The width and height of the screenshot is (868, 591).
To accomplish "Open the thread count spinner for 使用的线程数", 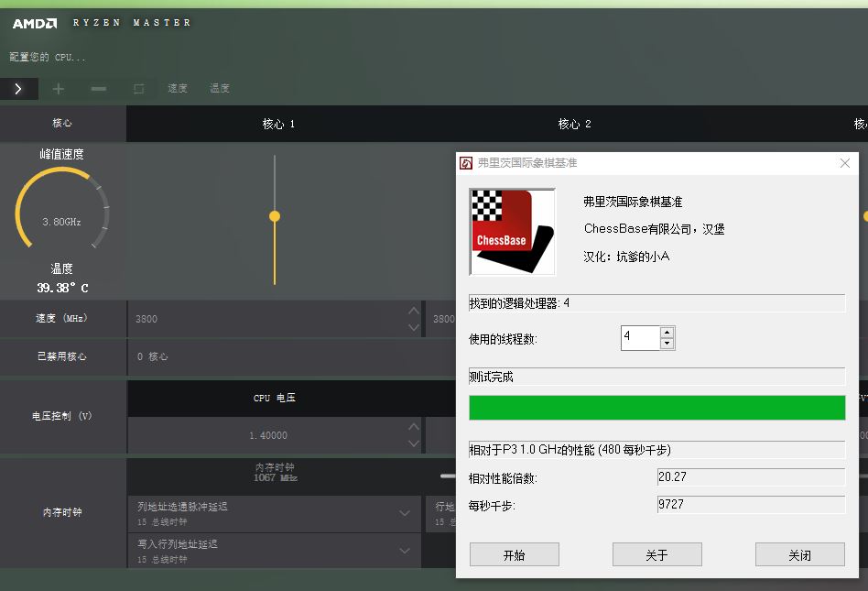I will click(667, 338).
